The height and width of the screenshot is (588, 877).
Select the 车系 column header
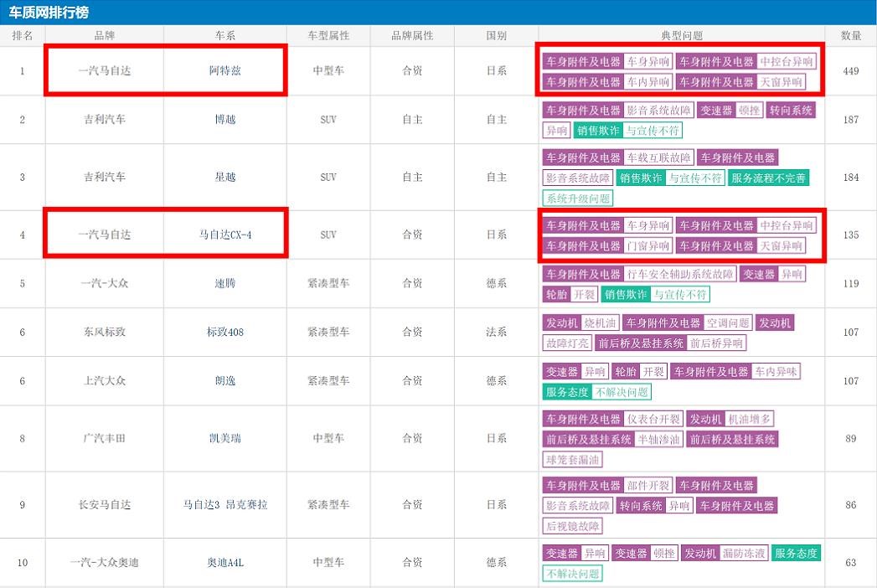point(224,36)
